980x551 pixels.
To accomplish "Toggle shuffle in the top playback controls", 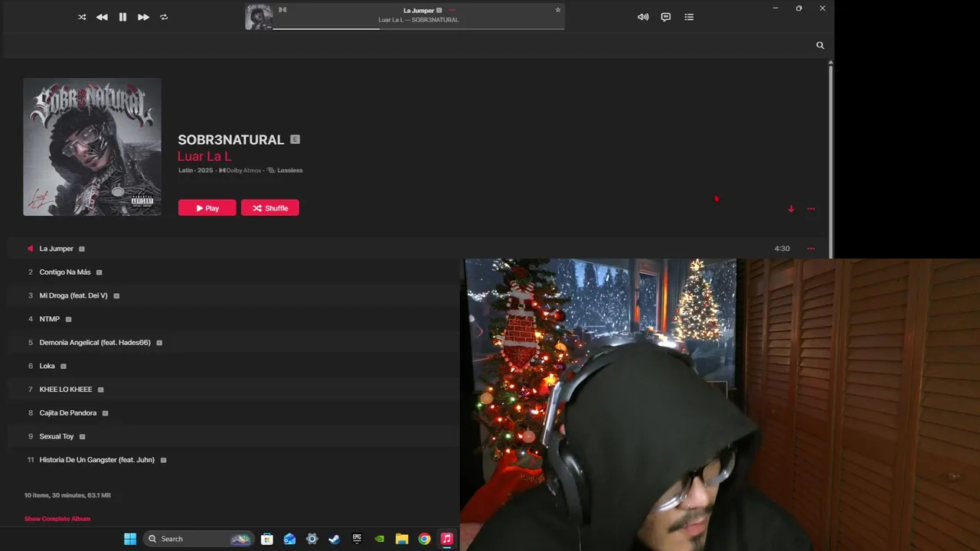I will click(82, 17).
